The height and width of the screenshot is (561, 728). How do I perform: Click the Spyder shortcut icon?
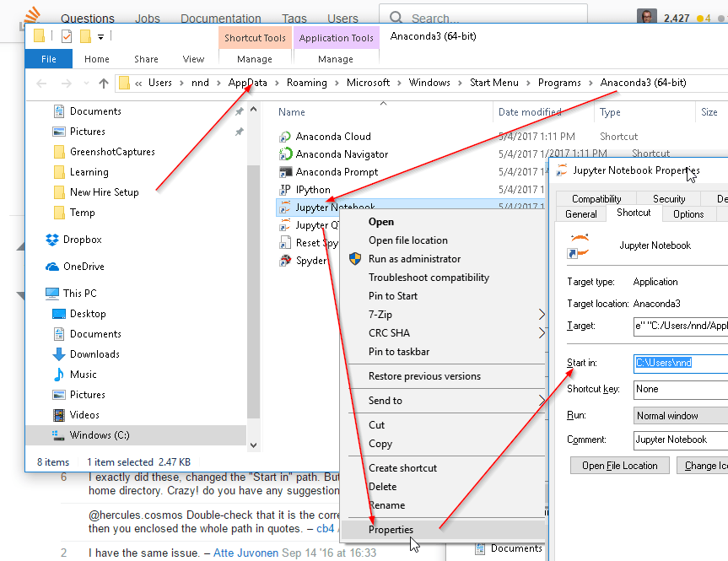click(285, 261)
